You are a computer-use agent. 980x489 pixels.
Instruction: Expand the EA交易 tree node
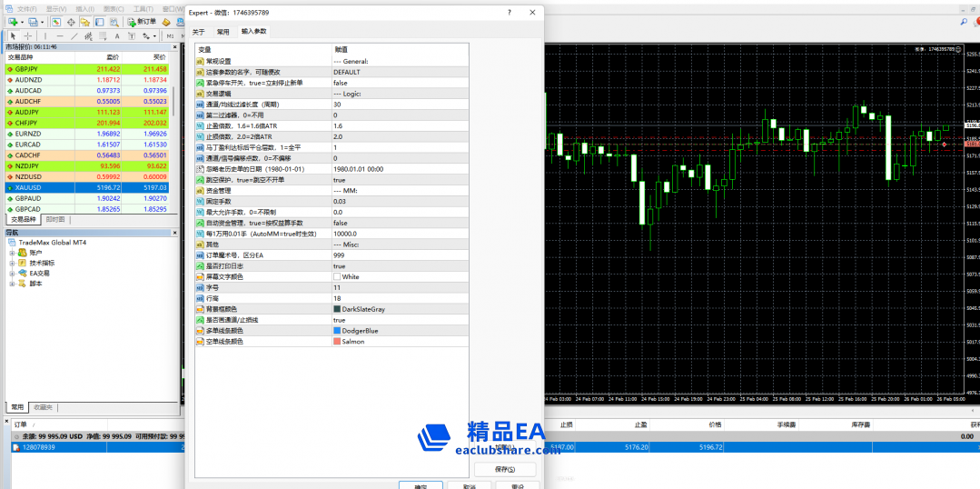(13, 273)
